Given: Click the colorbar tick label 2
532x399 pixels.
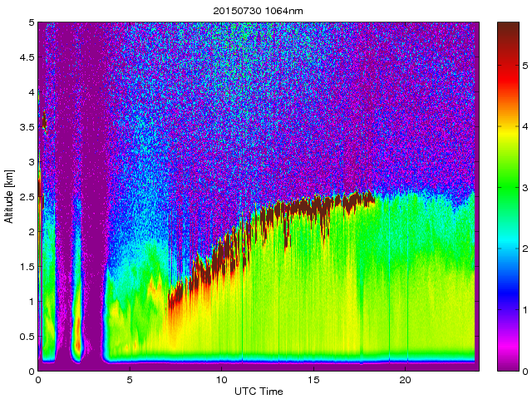Looking at the screenshot, I should pos(525,249).
